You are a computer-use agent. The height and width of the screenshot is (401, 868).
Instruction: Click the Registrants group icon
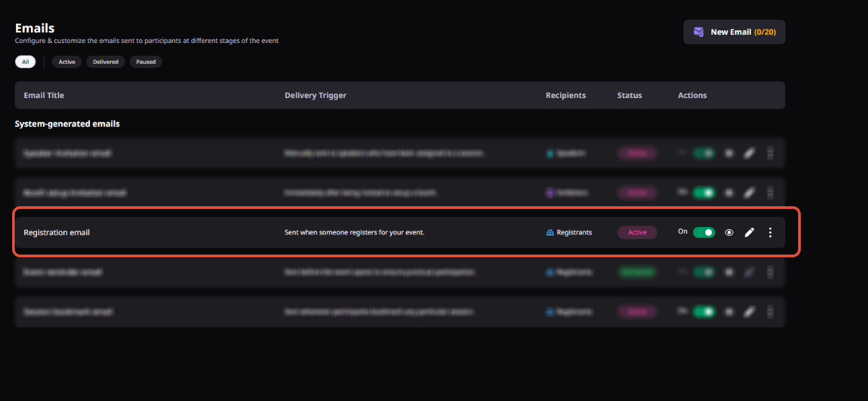(550, 232)
